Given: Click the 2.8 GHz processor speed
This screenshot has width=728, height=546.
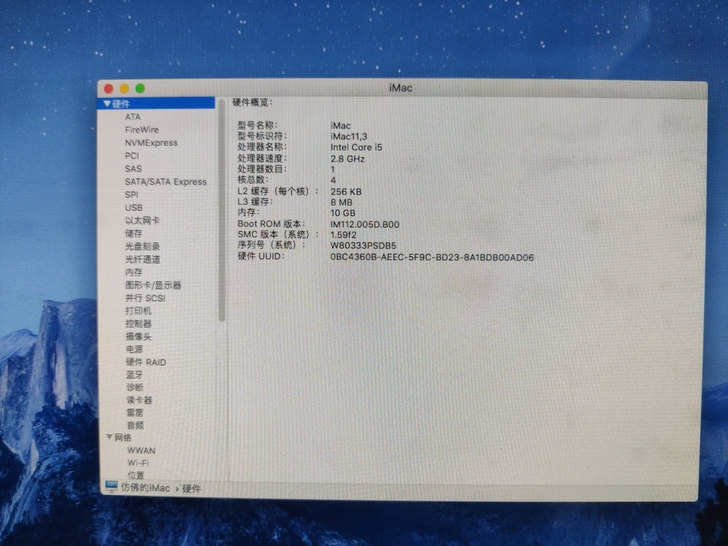Looking at the screenshot, I should (x=347, y=159).
